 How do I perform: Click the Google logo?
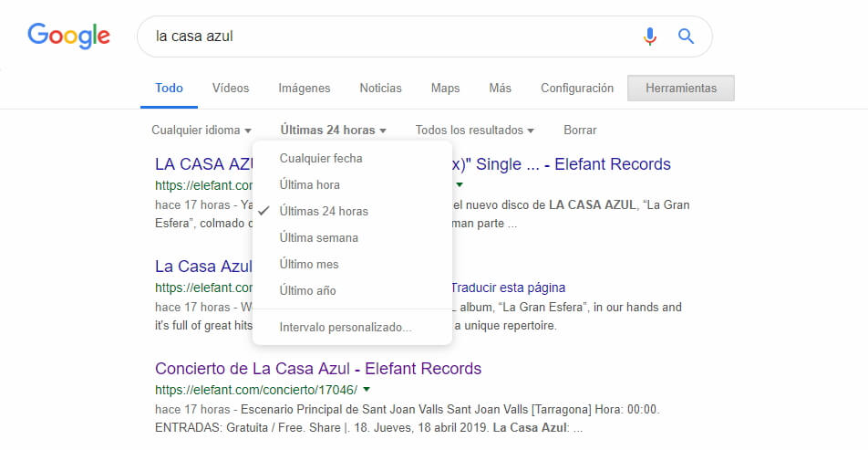(x=68, y=36)
